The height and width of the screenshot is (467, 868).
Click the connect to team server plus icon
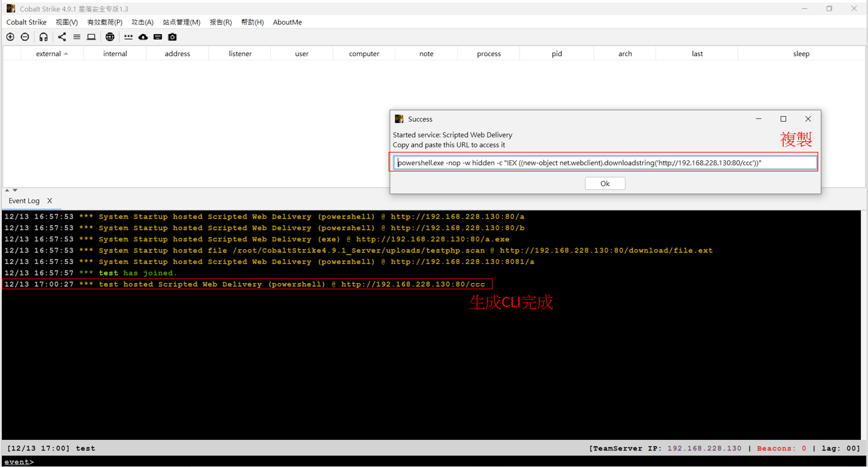tap(10, 37)
